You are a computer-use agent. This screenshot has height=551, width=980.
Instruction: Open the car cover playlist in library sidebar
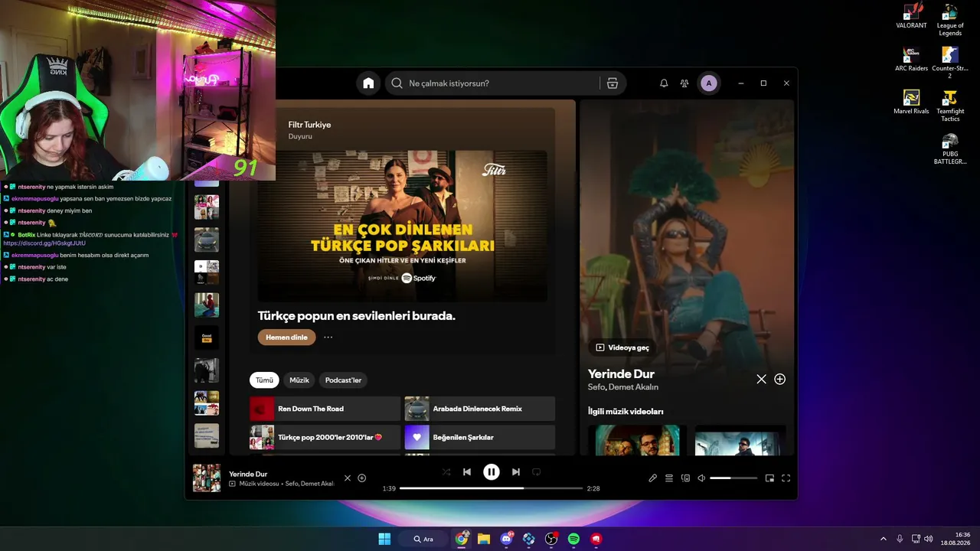207,240
